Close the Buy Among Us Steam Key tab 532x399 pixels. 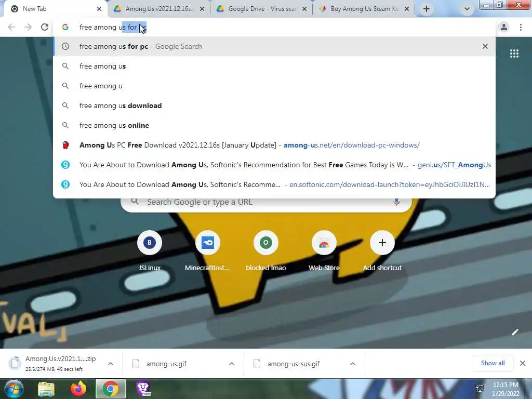click(407, 9)
